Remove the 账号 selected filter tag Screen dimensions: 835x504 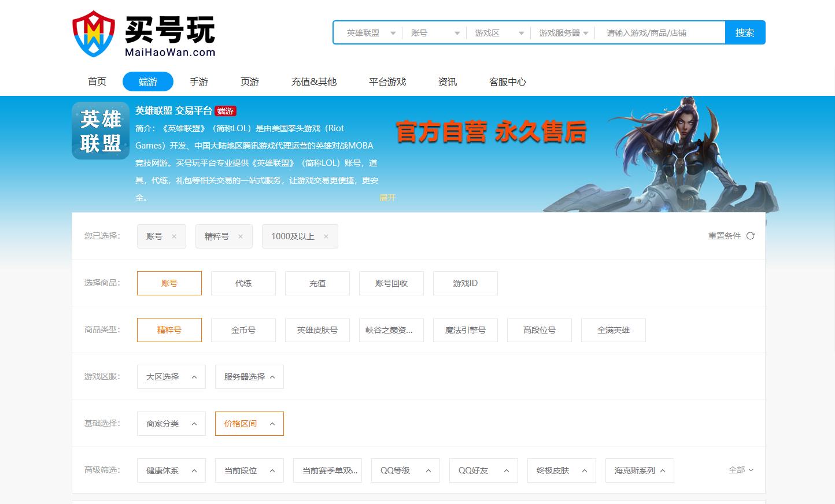coord(174,236)
